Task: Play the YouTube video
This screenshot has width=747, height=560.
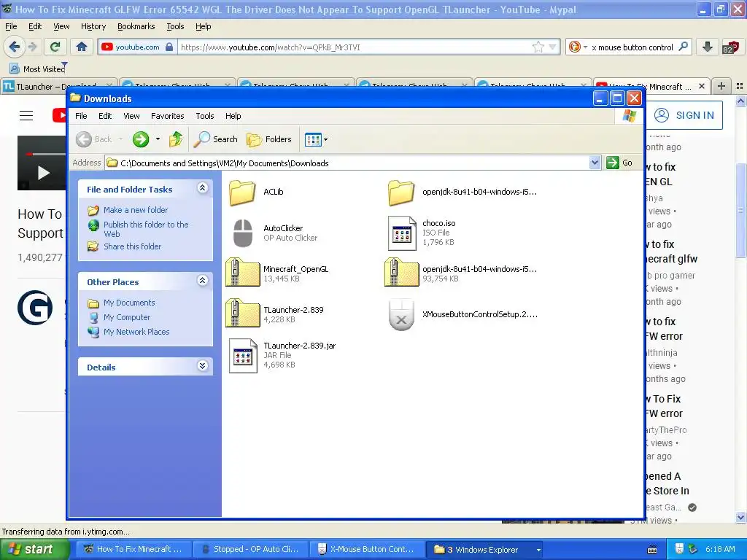Action: pyautogui.click(x=43, y=172)
